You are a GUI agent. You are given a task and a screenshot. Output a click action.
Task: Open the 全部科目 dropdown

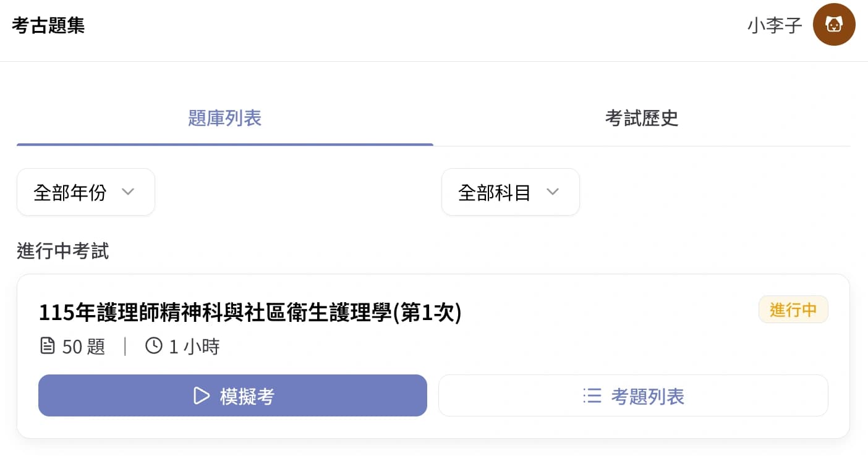tap(511, 192)
